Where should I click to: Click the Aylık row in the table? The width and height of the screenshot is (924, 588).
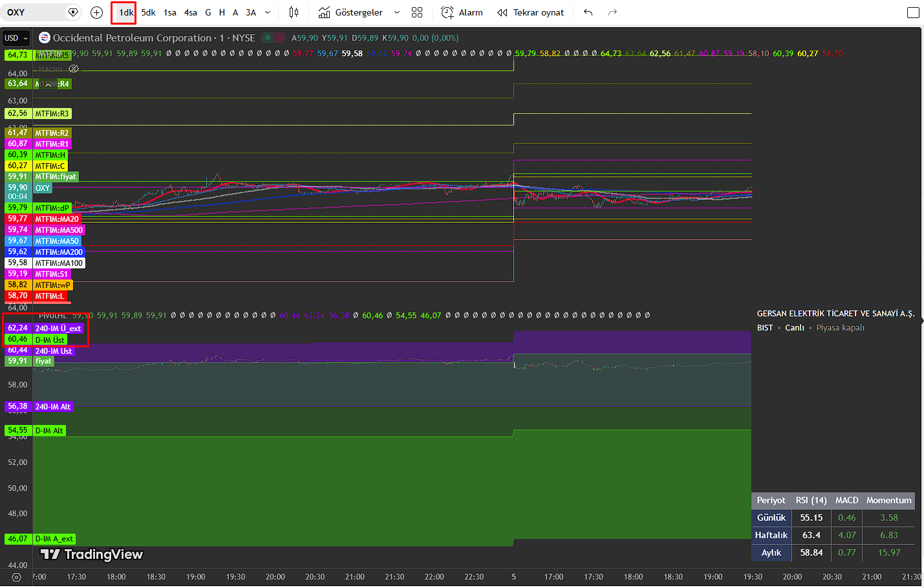point(833,552)
